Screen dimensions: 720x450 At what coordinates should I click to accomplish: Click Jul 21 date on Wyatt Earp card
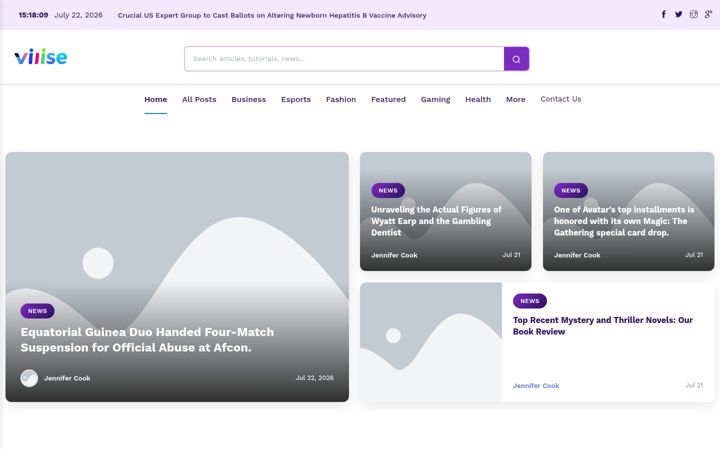(x=511, y=254)
